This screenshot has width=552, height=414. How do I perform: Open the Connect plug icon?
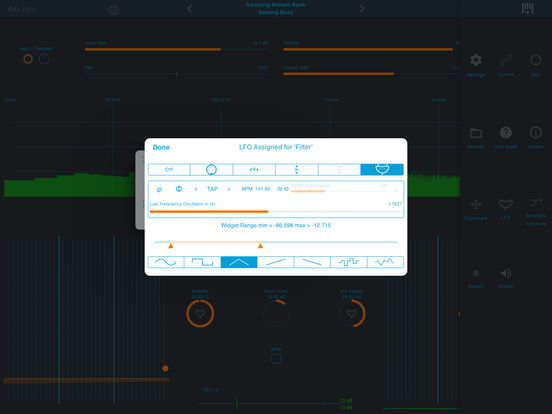(x=506, y=60)
